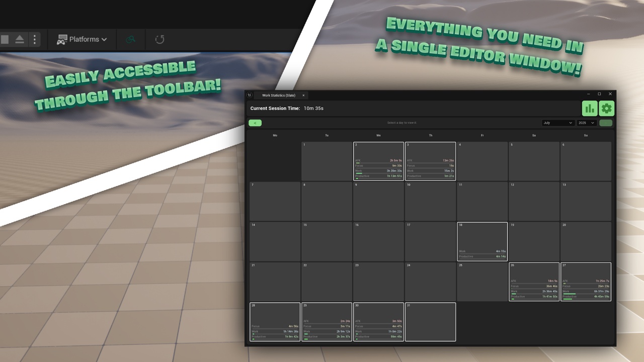This screenshot has width=644, height=362.
Task: Switch to the Work Statistics (Slate) tab
Action: click(278, 95)
